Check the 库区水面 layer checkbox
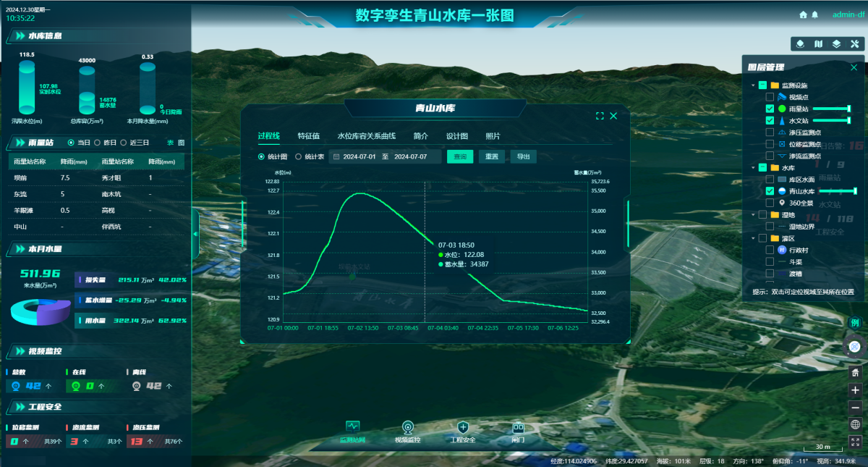 tap(770, 179)
